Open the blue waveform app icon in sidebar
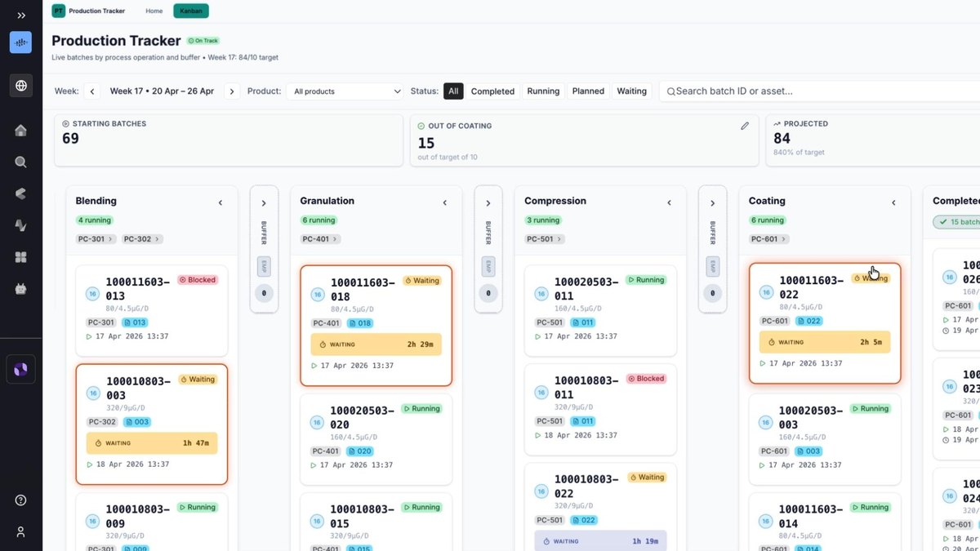Screen dimensions: 980x551 tap(21, 42)
